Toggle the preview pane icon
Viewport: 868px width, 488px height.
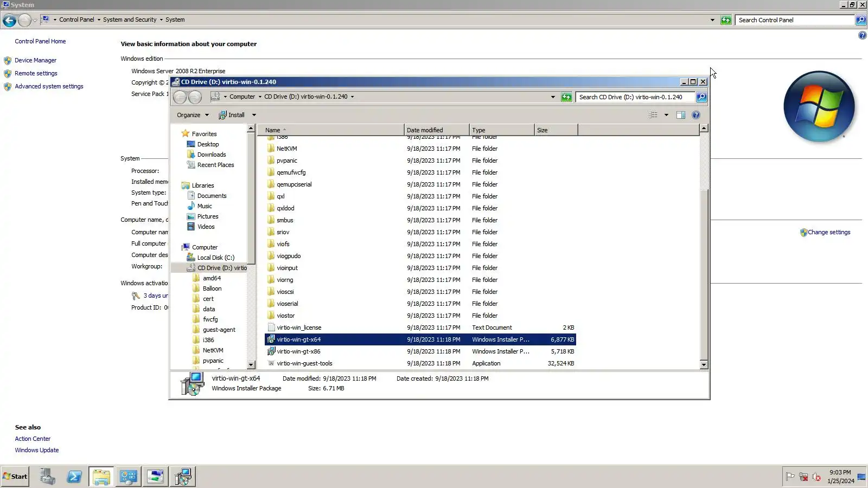click(681, 115)
